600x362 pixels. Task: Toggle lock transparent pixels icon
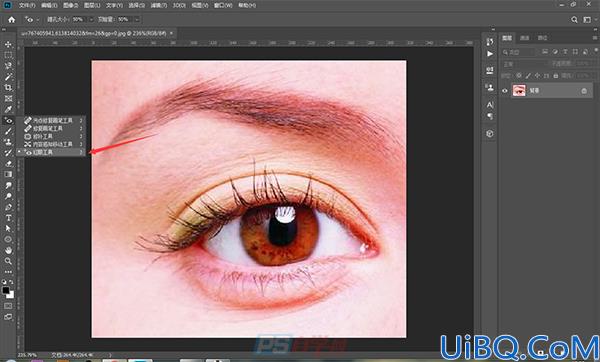[x=519, y=76]
